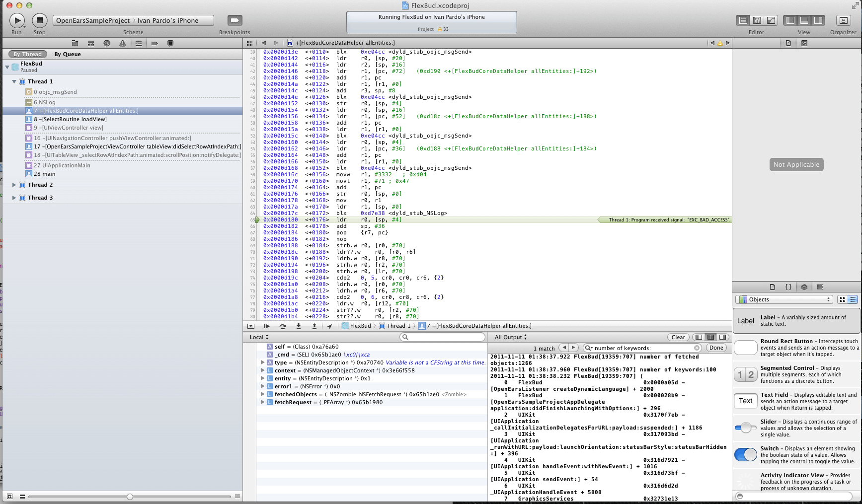Viewport: 862px width, 504px height.
Task: Toggle the Utilities pane view button
Action: (x=818, y=20)
